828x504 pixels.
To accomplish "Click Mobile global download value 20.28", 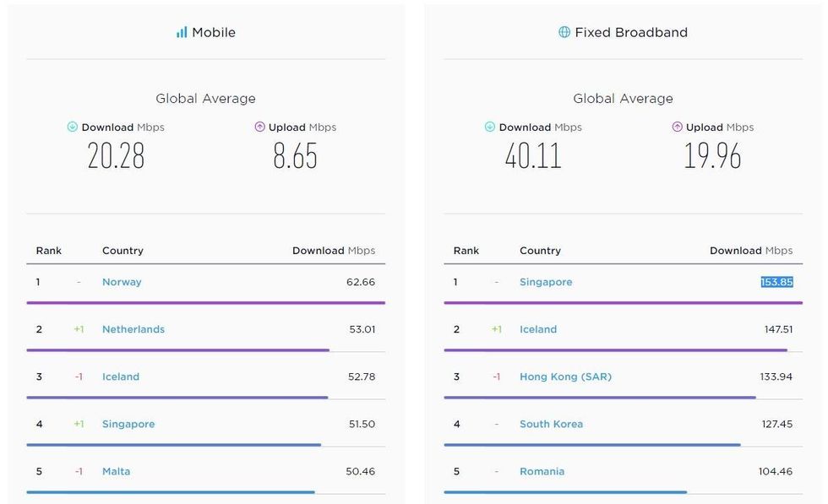I will point(117,156).
